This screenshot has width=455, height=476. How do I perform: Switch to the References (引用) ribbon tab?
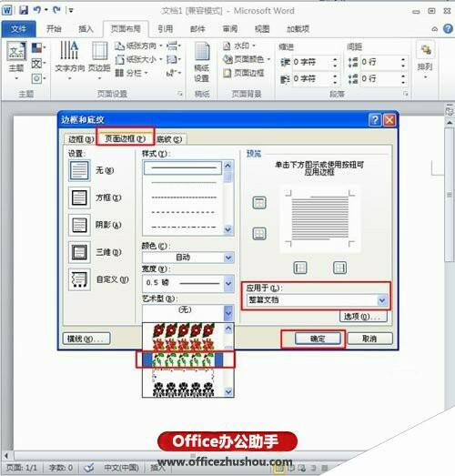click(x=166, y=29)
